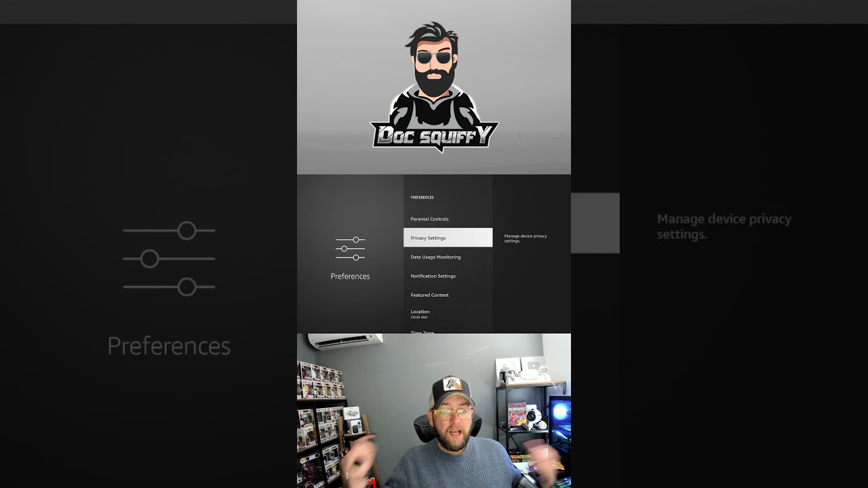
Task: Open Parental Controls
Action: pyautogui.click(x=429, y=219)
